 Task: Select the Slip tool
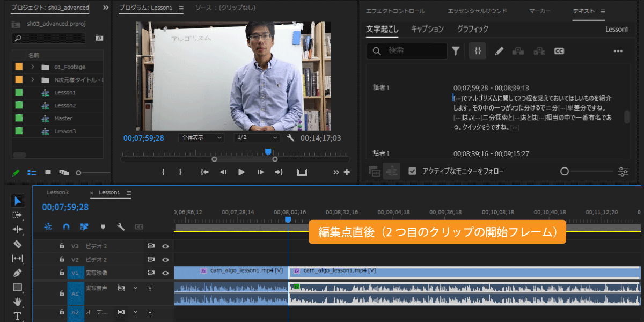click(18, 258)
